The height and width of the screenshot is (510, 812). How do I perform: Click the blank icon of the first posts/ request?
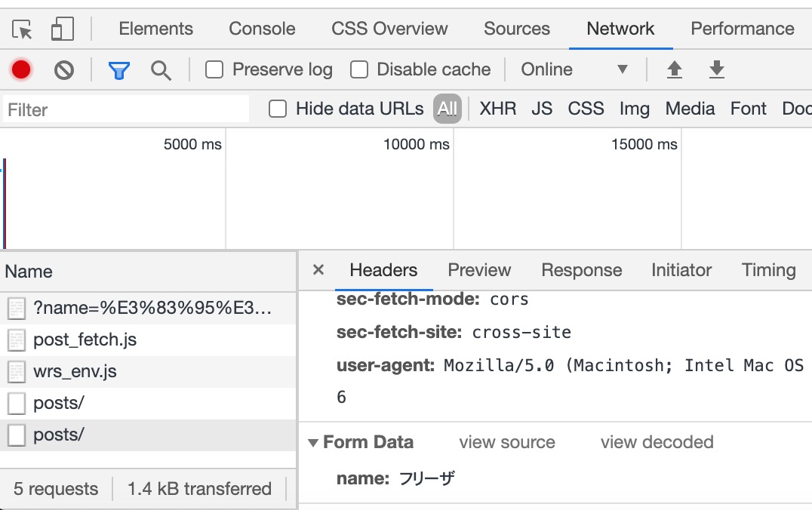coord(17,404)
